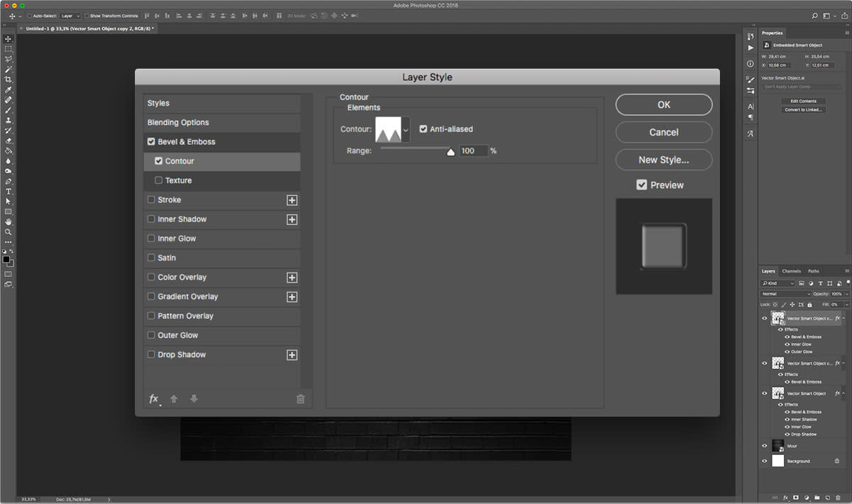Select Styles in Layer Style list
Image resolution: width=852 pixels, height=504 pixels.
[x=222, y=104]
